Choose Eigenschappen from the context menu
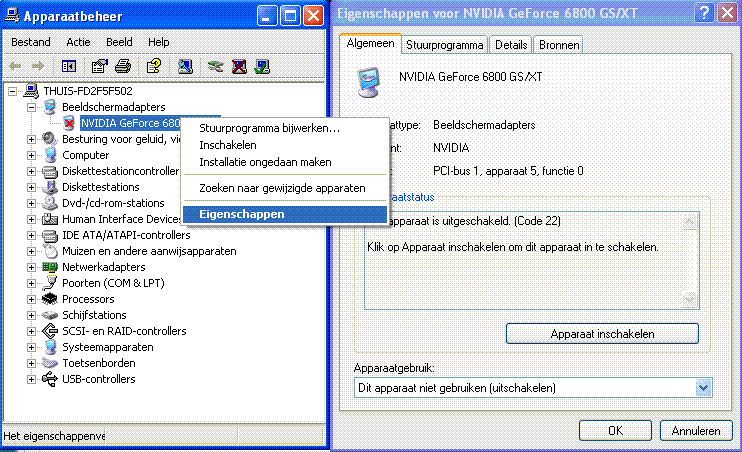This screenshot has width=742, height=452. pyautogui.click(x=242, y=214)
